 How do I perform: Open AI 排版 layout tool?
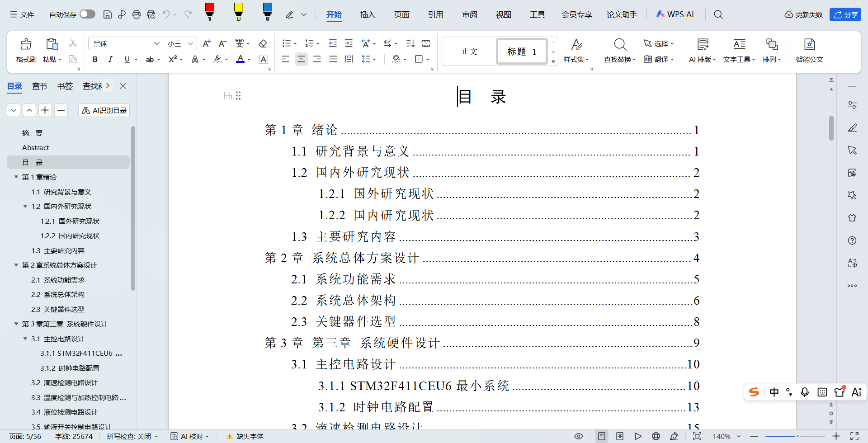[702, 51]
